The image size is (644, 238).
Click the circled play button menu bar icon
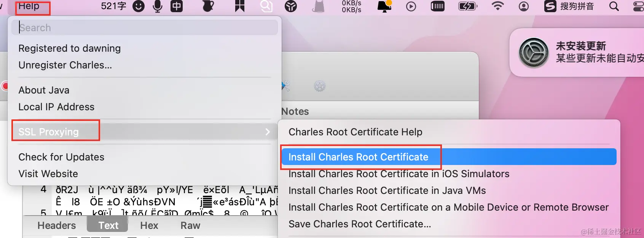coord(411,6)
